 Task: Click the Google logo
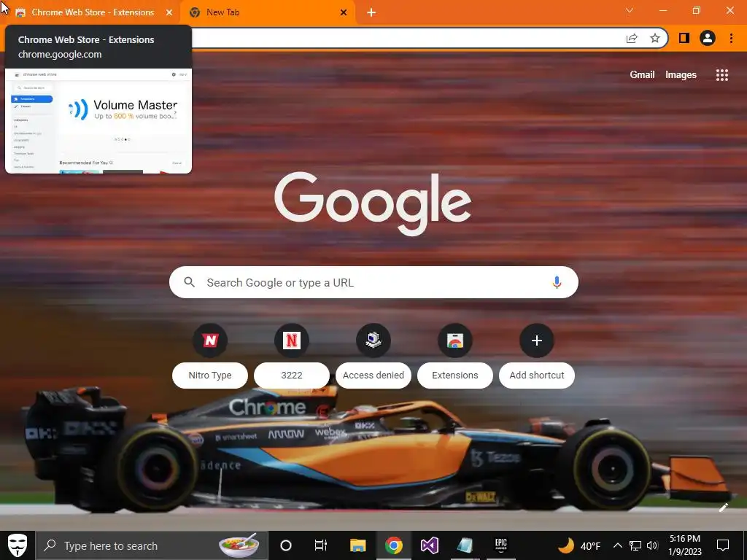tap(373, 203)
